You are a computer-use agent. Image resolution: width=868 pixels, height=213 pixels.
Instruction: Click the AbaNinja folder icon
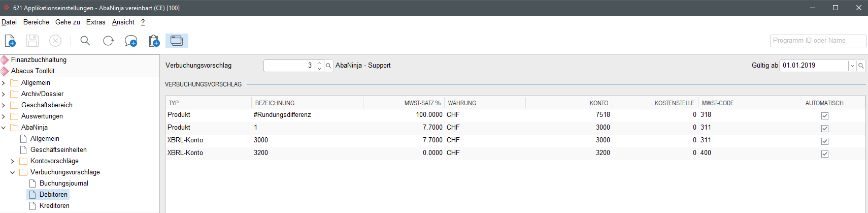[14, 128]
